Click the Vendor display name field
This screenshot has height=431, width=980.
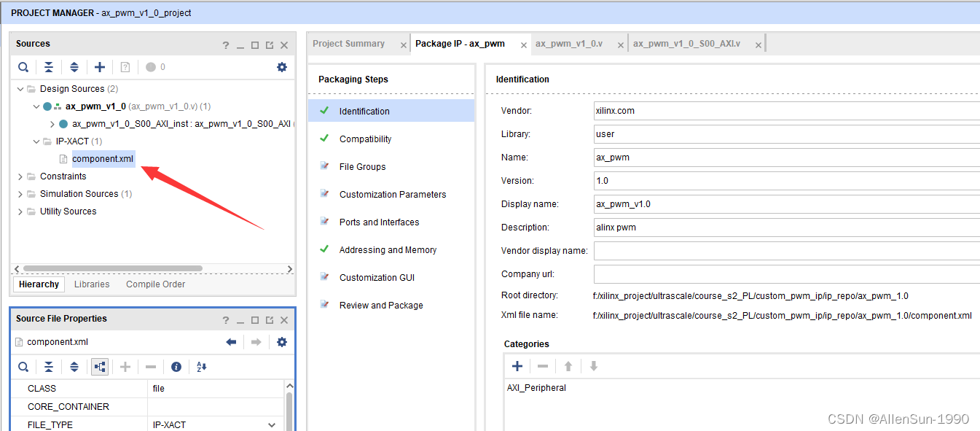coord(787,251)
